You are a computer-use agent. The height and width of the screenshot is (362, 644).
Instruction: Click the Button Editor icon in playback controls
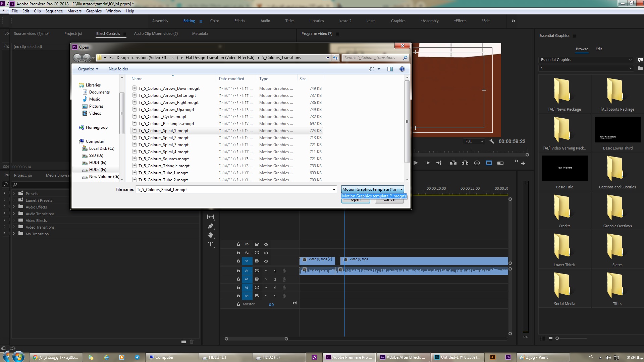pyautogui.click(x=523, y=163)
